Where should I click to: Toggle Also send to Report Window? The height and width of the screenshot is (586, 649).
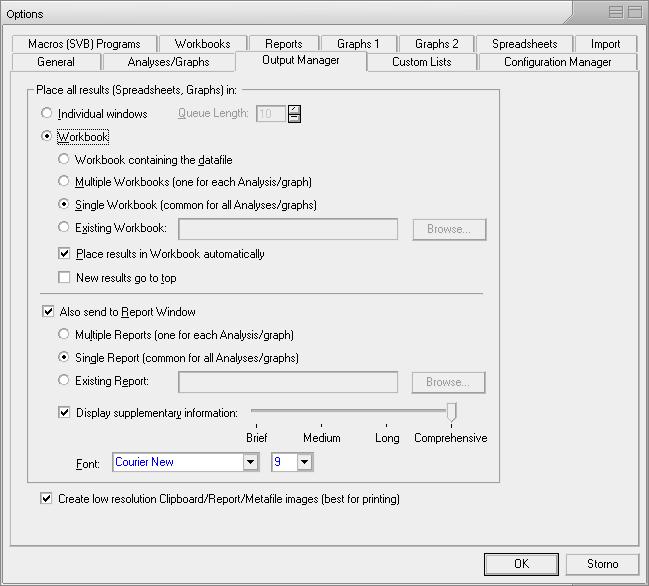click(48, 311)
